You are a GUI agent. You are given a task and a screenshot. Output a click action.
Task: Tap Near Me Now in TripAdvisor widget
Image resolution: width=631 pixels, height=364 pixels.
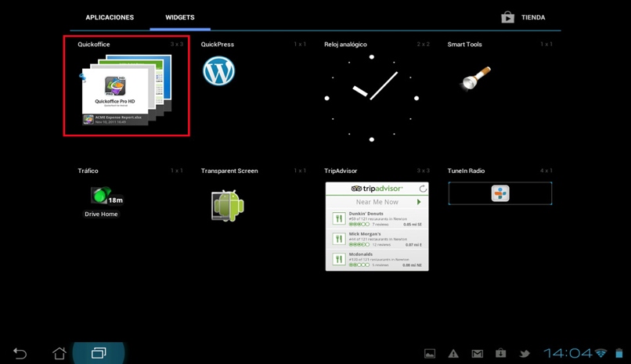(x=377, y=202)
